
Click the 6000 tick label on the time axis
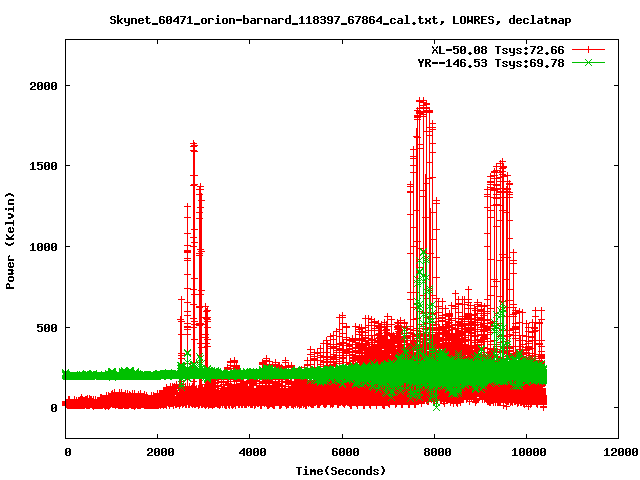[x=345, y=452]
